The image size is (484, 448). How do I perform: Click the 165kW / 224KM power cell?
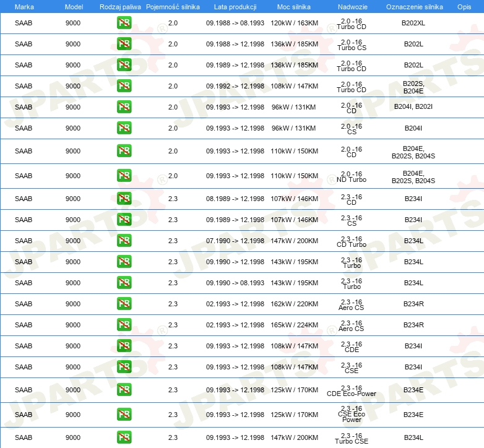point(294,325)
